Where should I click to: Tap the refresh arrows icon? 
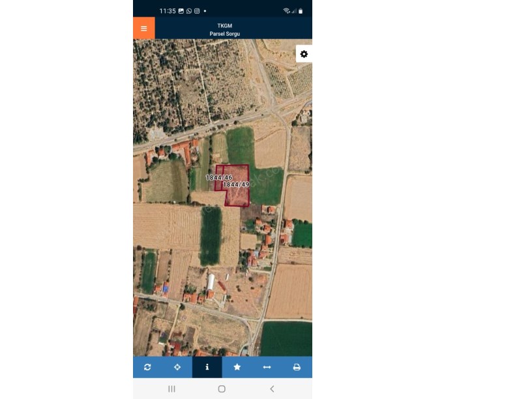(147, 367)
